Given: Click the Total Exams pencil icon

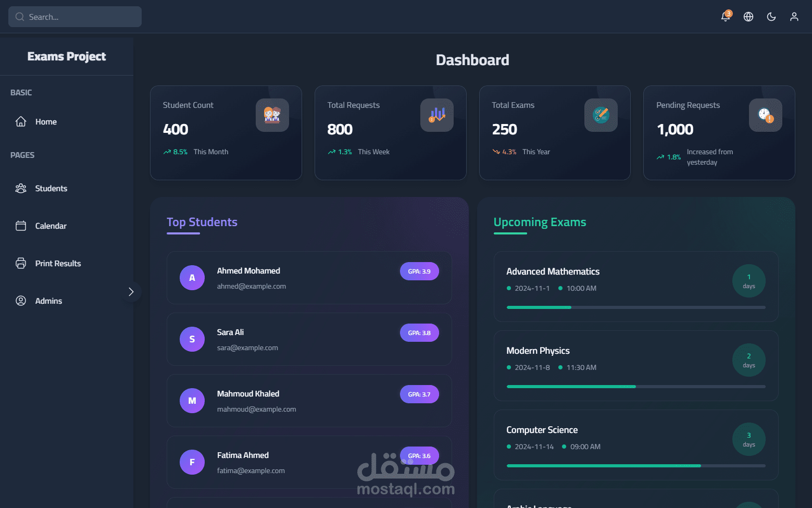Looking at the screenshot, I should tap(601, 115).
